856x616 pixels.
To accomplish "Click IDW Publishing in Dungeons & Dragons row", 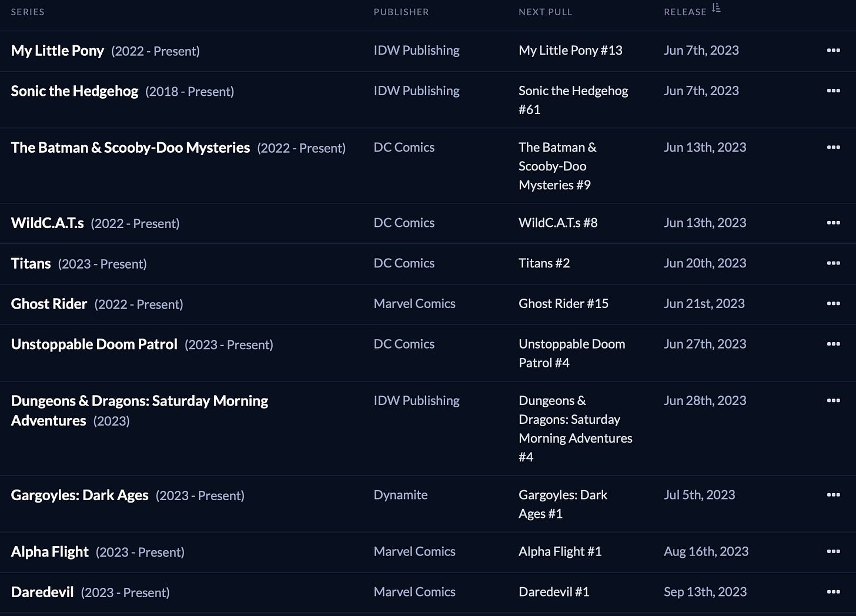I will [416, 400].
